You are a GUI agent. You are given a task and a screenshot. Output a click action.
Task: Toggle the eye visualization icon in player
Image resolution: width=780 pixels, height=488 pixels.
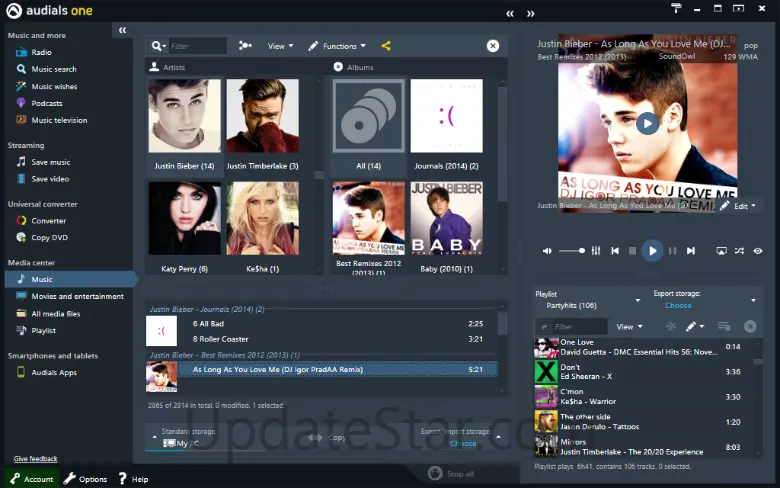click(758, 251)
